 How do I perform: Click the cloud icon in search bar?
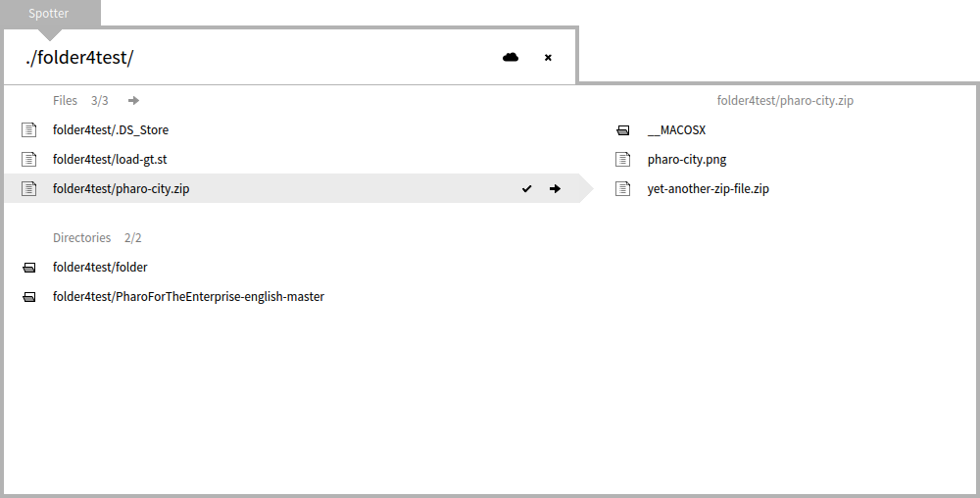511,57
